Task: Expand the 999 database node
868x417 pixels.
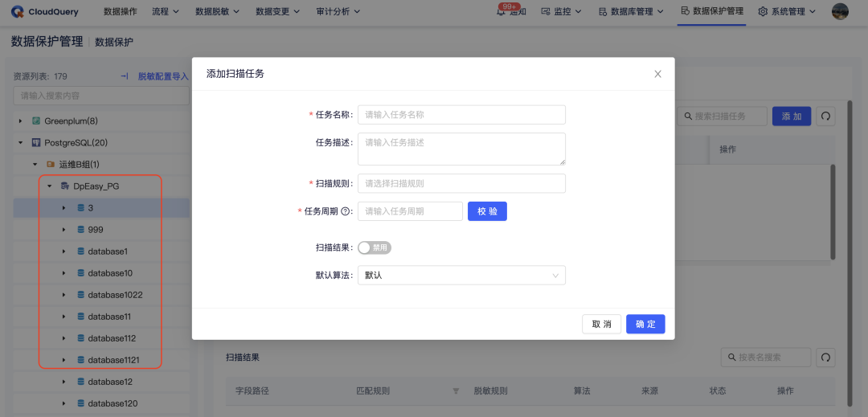Action: [x=63, y=230]
